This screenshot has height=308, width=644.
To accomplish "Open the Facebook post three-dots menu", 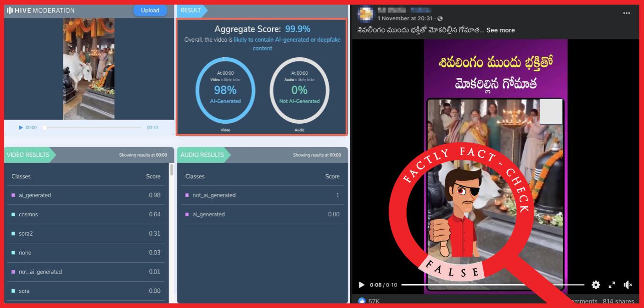I will tap(627, 13).
